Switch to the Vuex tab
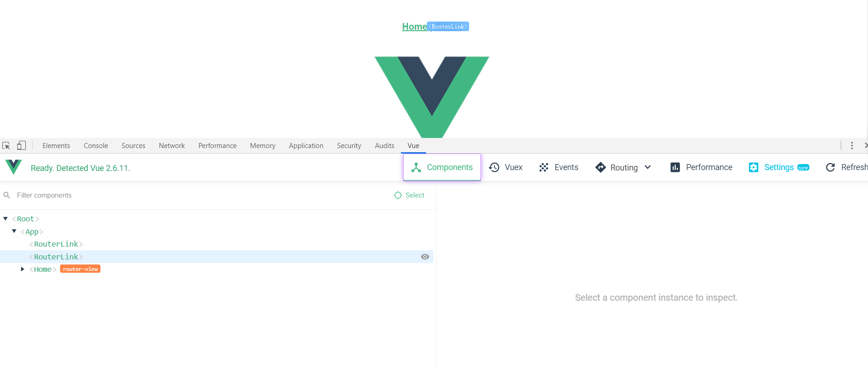Image resolution: width=868 pixels, height=369 pixels. coord(505,167)
